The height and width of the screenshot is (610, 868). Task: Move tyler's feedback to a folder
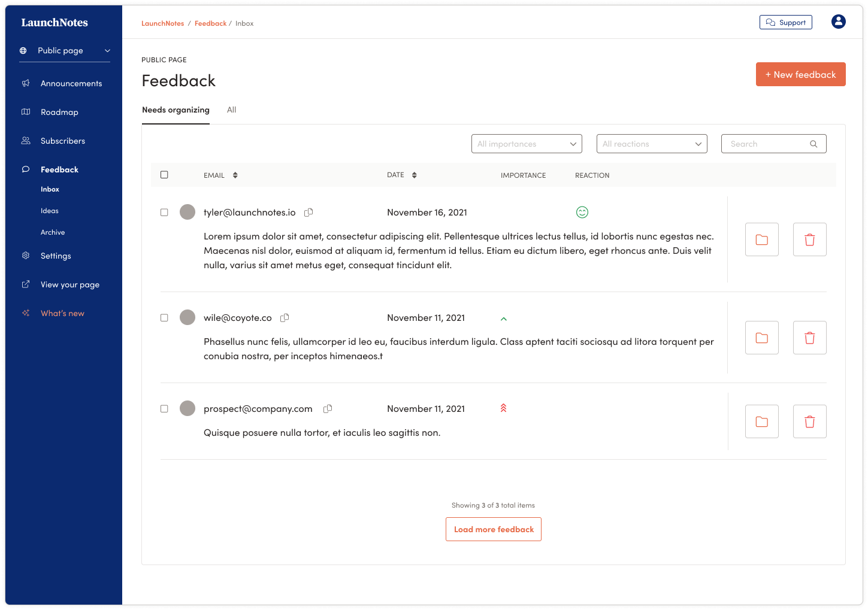pos(761,239)
